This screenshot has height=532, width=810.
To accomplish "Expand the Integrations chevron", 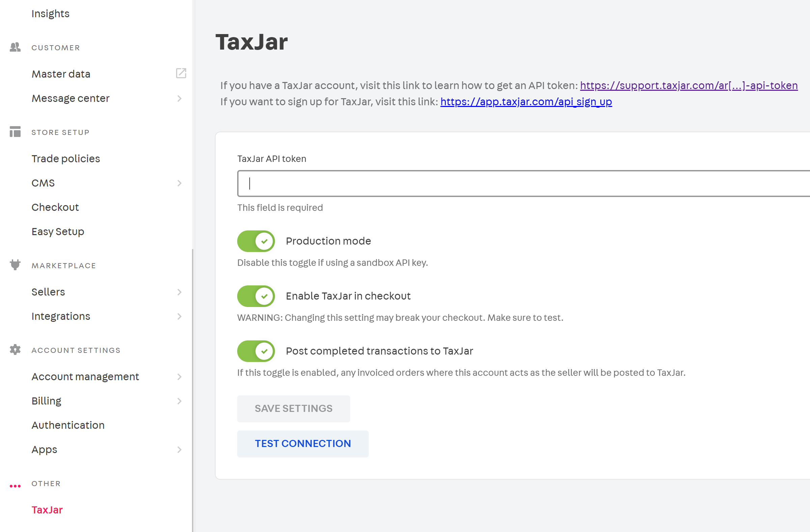I will coord(179,316).
